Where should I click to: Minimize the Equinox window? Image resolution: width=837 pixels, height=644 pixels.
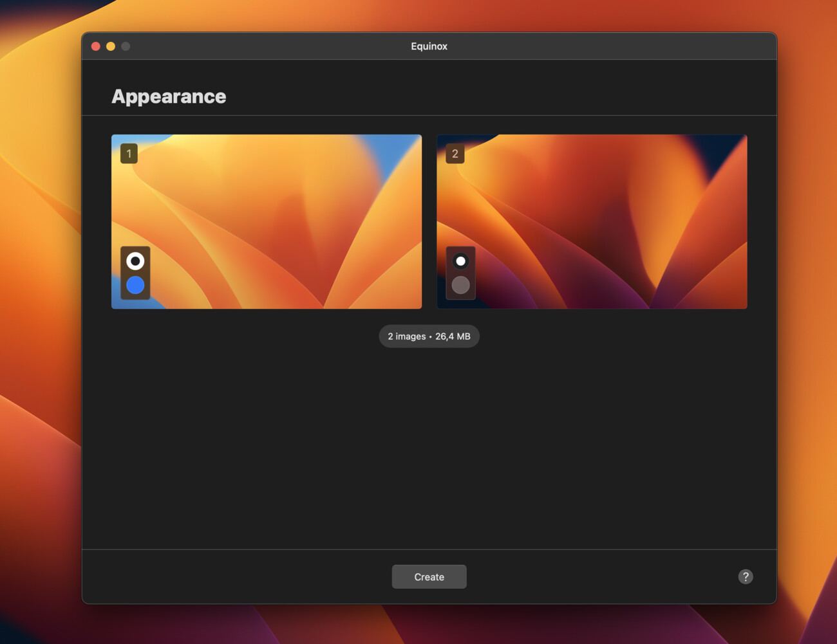tap(110, 46)
